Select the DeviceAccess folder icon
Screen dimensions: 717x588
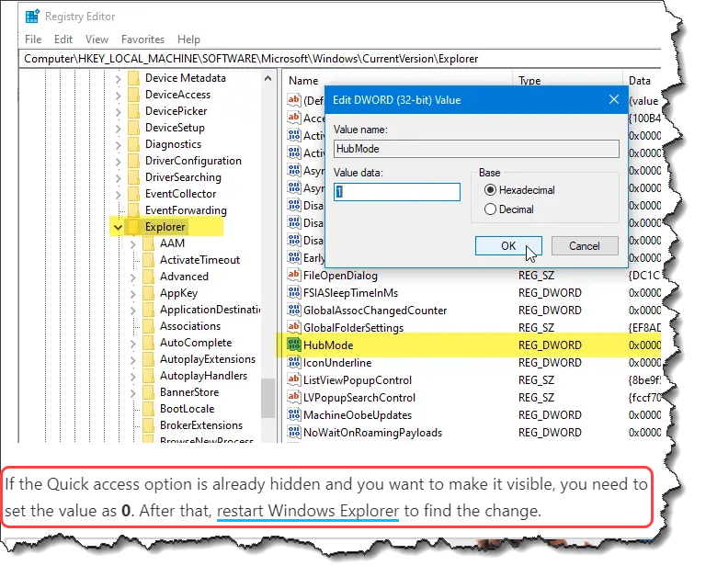point(133,95)
